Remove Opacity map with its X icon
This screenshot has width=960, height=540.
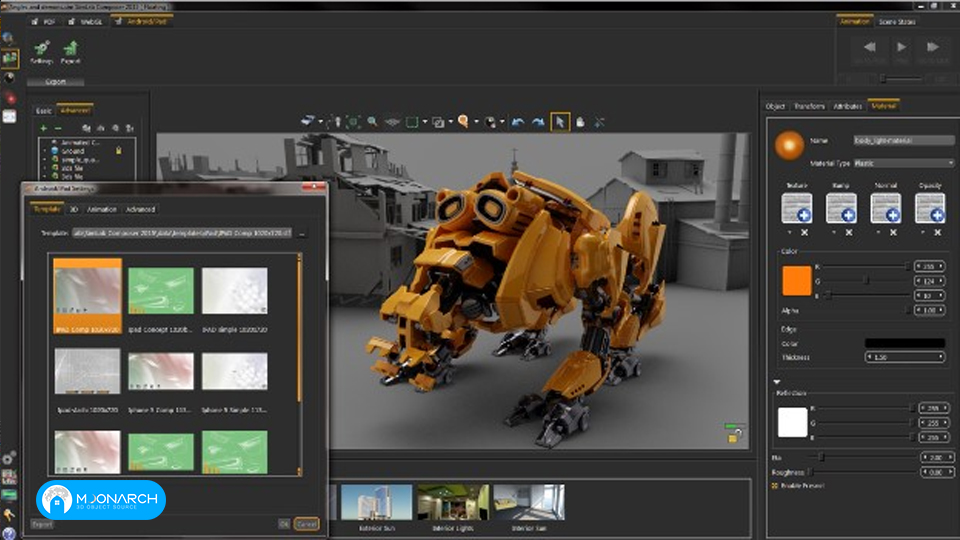[937, 233]
